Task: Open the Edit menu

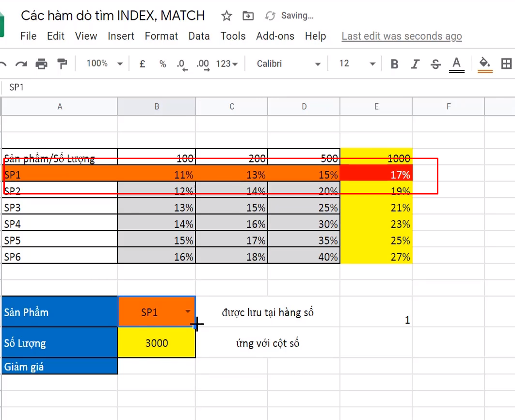Action: [55, 36]
